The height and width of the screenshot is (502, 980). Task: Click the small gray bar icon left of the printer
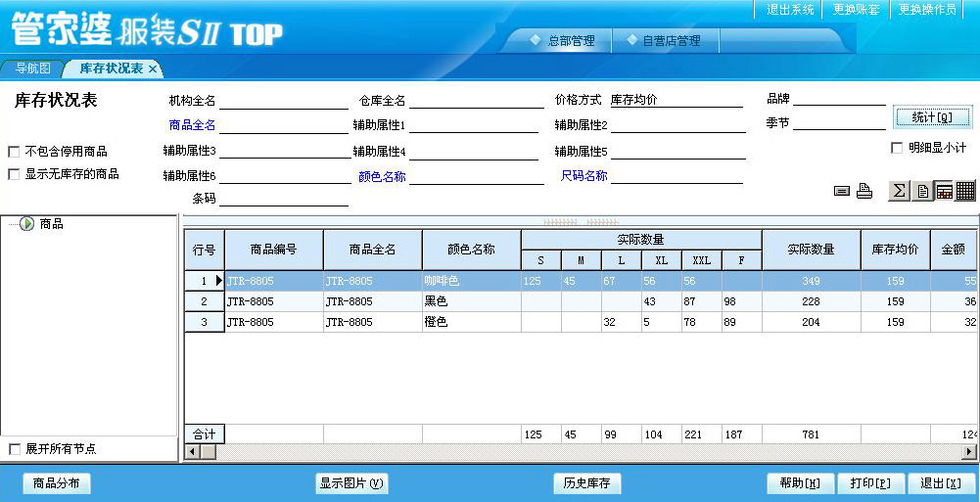842,192
